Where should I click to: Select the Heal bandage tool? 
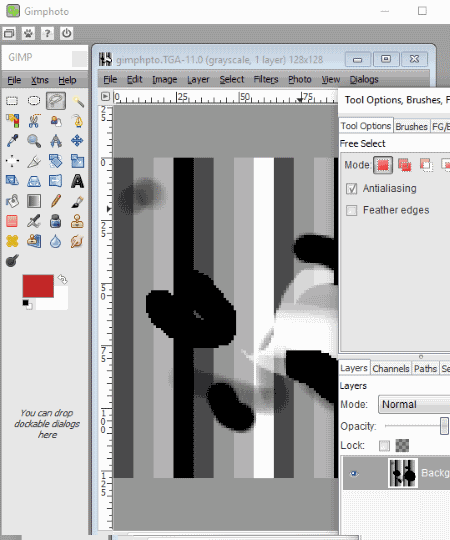pyautogui.click(x=12, y=241)
